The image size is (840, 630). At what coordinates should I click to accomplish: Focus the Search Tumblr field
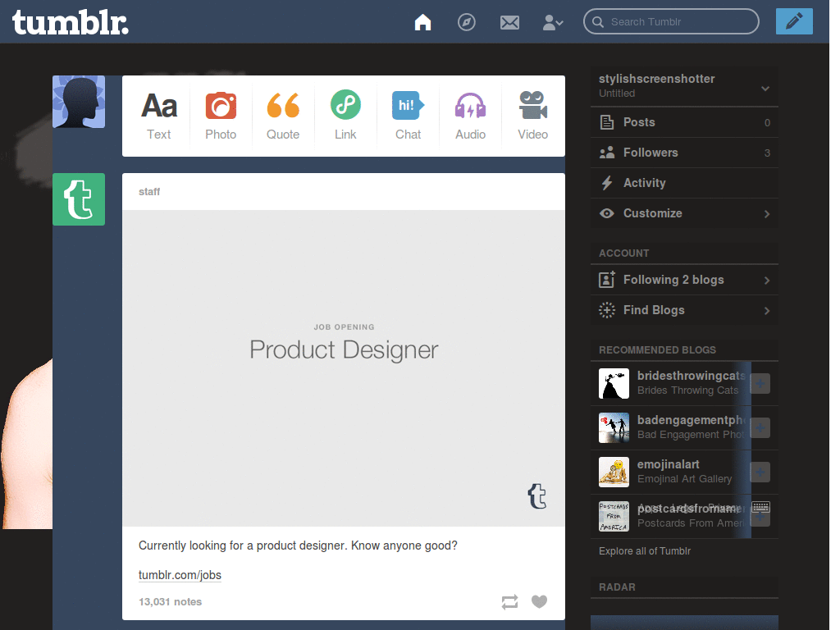tap(671, 22)
